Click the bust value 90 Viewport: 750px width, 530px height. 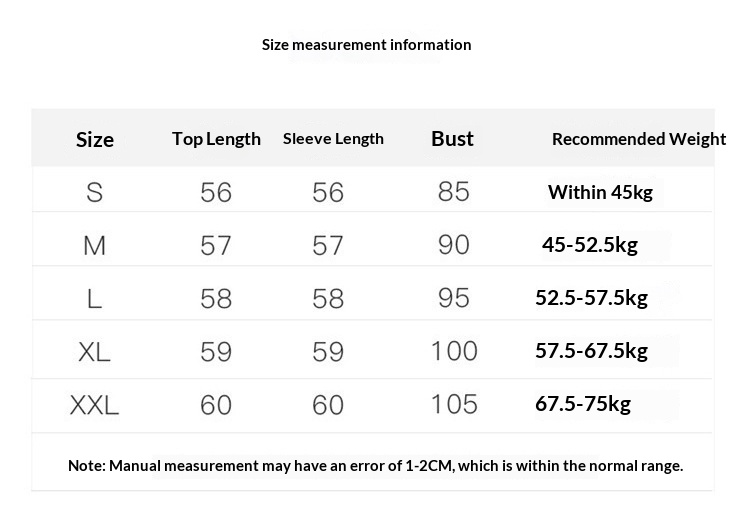453,245
